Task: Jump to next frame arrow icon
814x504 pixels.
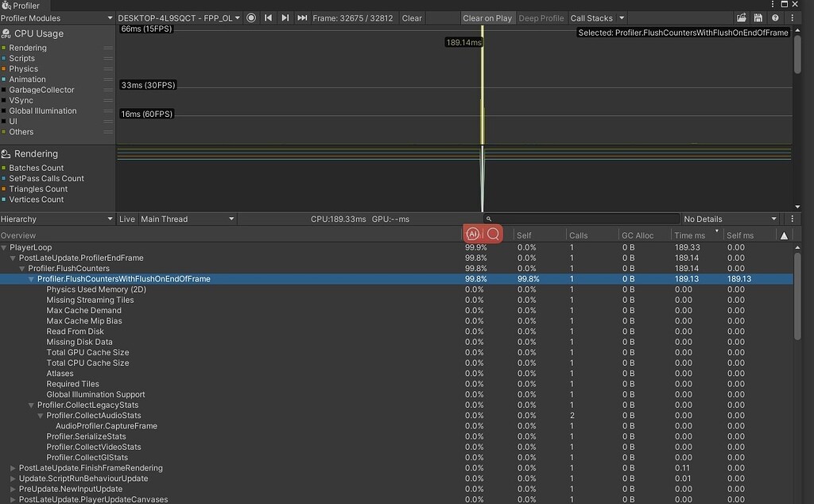Action: (x=285, y=17)
